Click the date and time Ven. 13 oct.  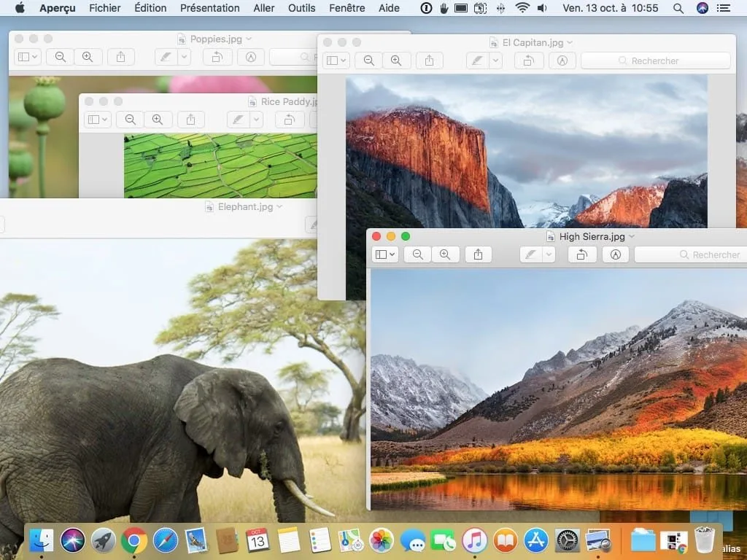(x=611, y=8)
